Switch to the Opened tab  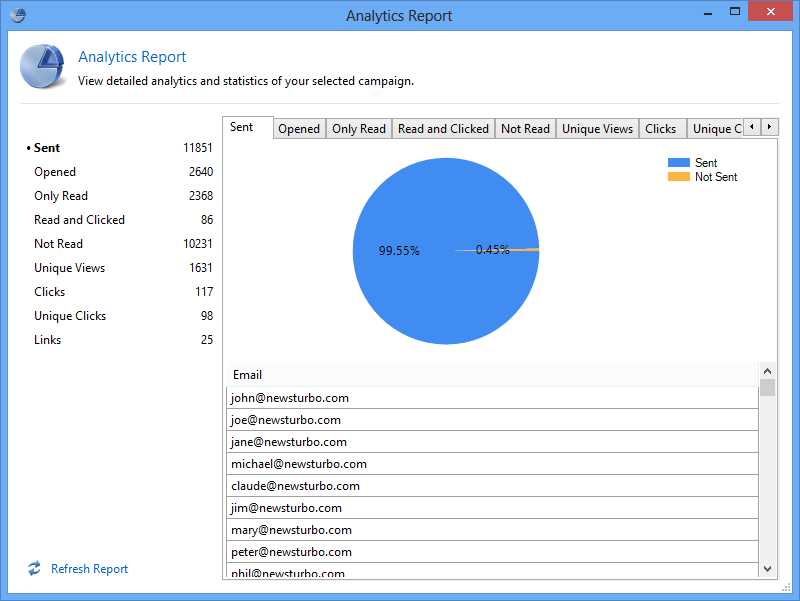[299, 128]
